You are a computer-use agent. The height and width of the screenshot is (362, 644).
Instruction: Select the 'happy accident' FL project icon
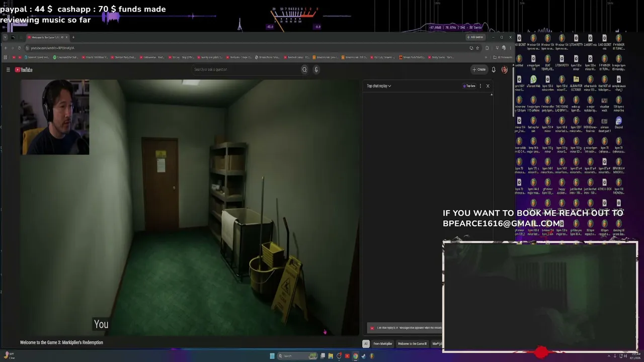(x=562, y=186)
